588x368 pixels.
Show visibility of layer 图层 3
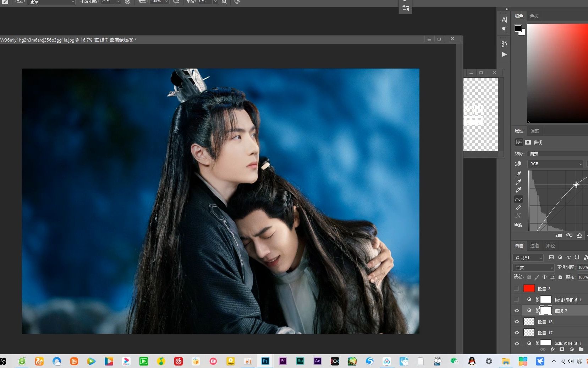tap(517, 288)
